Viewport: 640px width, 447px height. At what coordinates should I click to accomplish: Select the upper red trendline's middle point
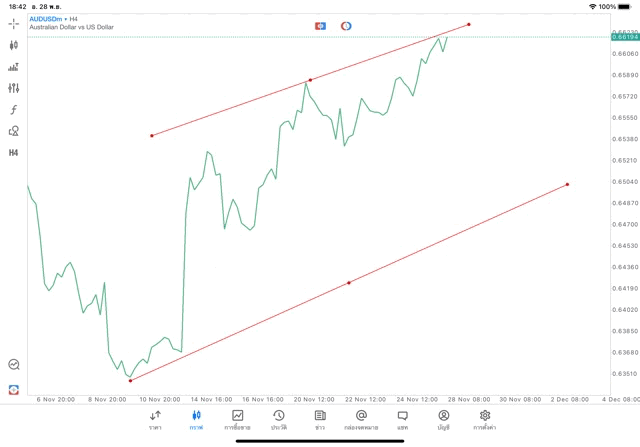pos(310,80)
